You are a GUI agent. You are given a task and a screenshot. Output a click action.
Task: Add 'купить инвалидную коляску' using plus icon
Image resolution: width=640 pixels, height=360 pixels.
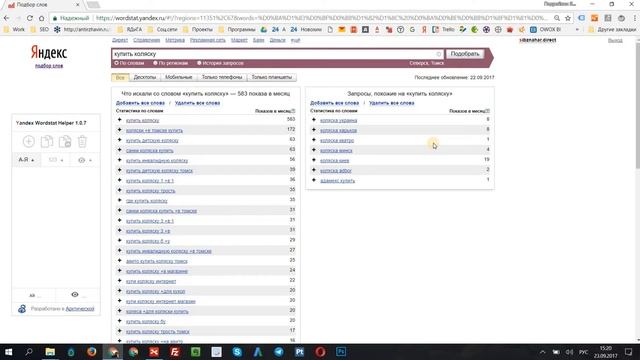pyautogui.click(x=120, y=160)
